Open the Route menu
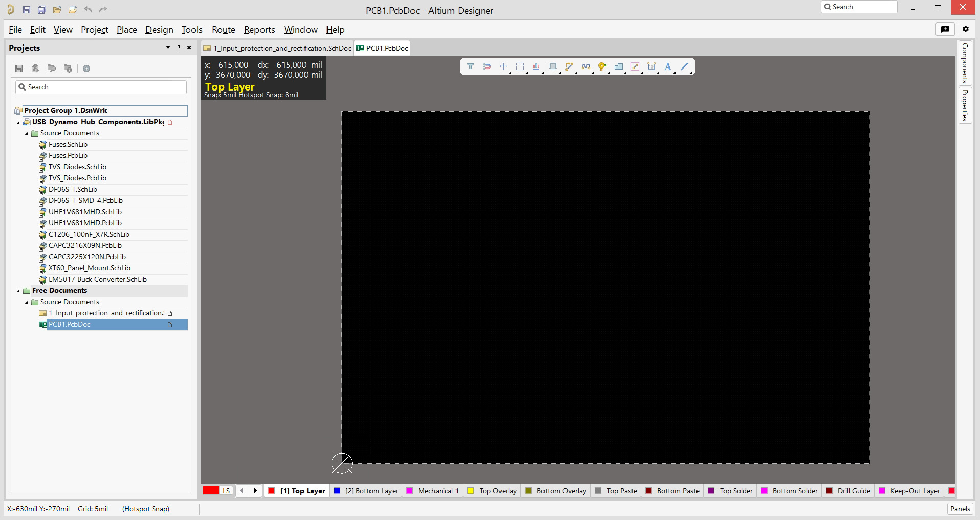This screenshot has height=520, width=980. click(224, 30)
